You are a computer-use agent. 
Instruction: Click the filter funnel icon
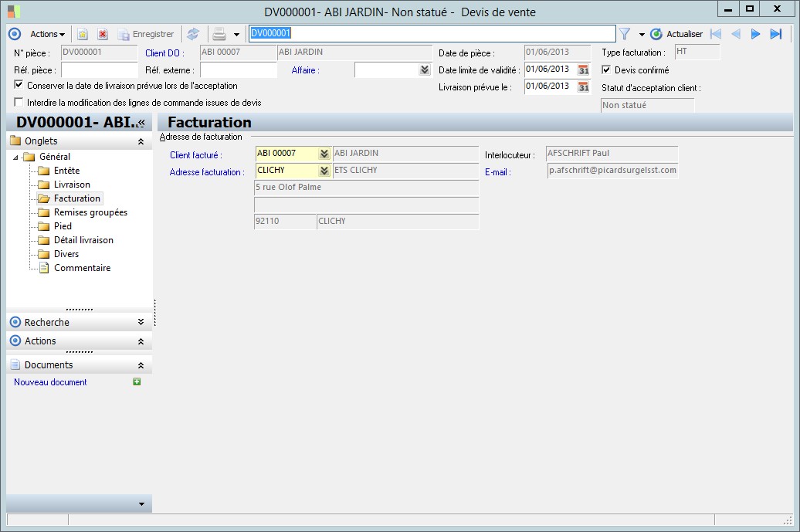coord(625,34)
